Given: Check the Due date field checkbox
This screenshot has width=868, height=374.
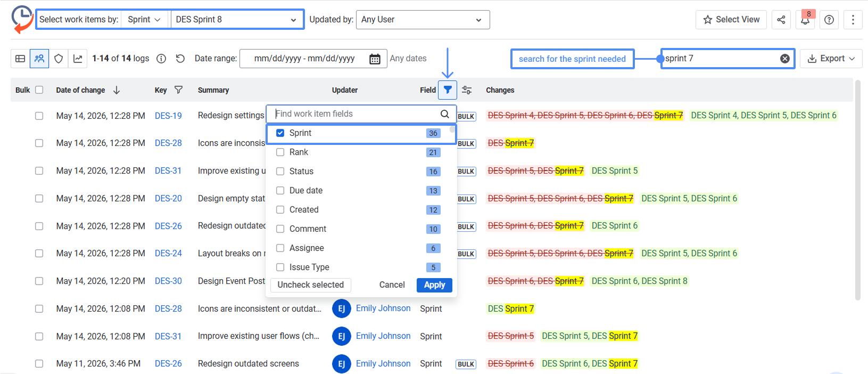Looking at the screenshot, I should pyautogui.click(x=280, y=191).
